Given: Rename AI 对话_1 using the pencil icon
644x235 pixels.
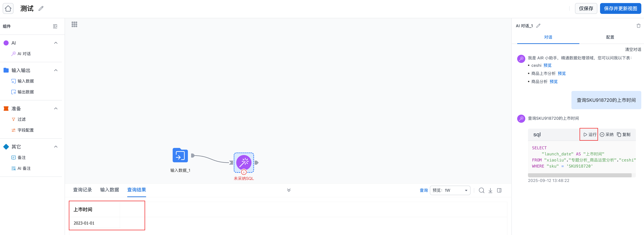Looking at the screenshot, I should [x=538, y=26].
